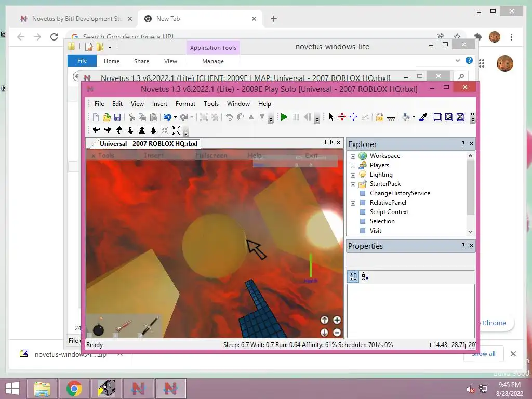Image resolution: width=532 pixels, height=399 pixels.
Task: Select the sword tool in backpack
Action: pos(150,326)
